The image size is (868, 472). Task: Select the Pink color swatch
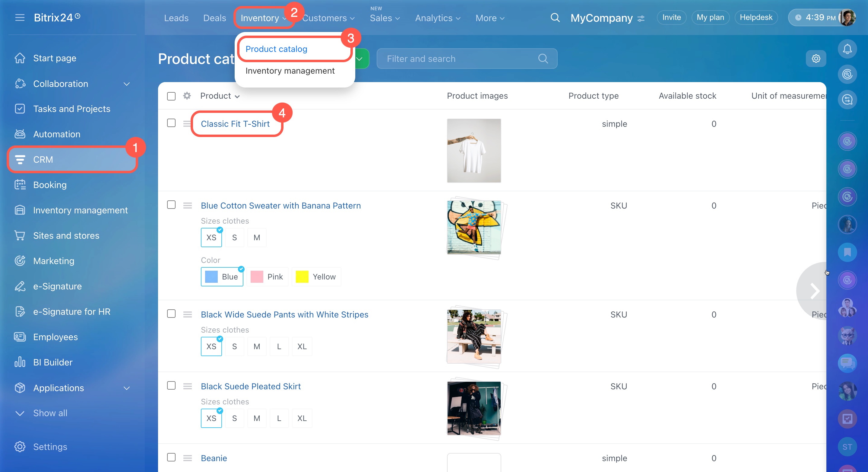pyautogui.click(x=268, y=277)
